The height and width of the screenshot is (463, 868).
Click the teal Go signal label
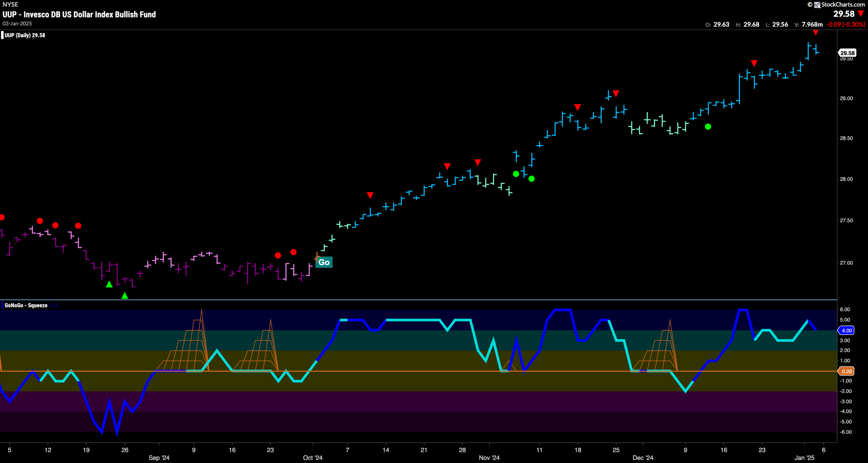click(x=324, y=262)
